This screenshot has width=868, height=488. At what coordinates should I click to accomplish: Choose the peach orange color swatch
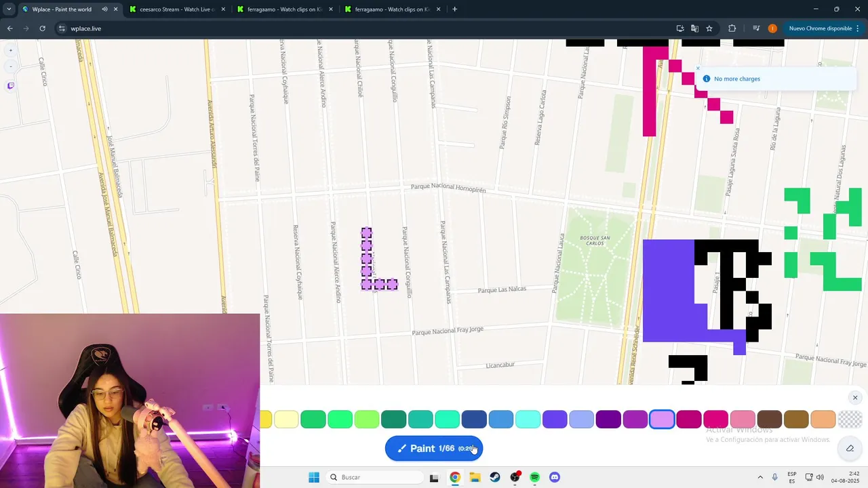[x=823, y=420]
